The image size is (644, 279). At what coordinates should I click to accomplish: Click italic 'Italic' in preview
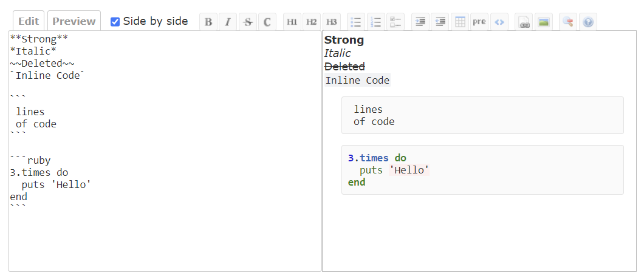coord(338,53)
